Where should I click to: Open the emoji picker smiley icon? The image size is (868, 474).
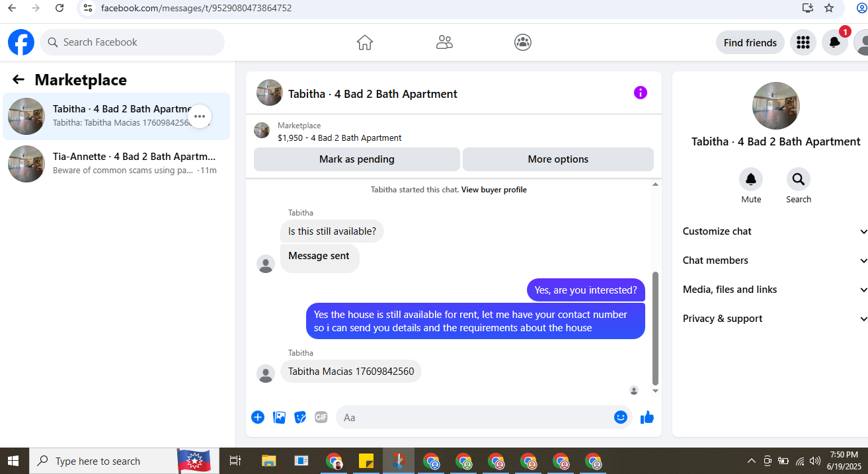point(620,417)
